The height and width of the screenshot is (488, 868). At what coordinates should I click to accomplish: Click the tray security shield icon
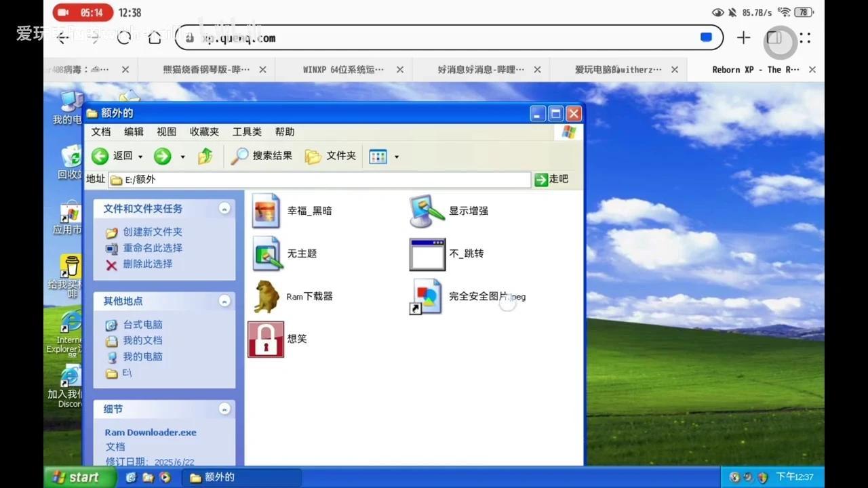click(x=762, y=477)
